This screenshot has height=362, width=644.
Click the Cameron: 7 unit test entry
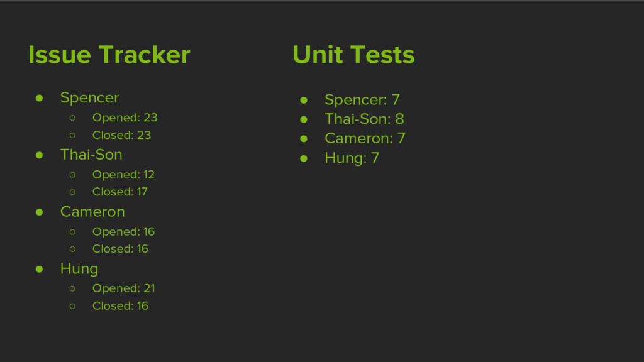(x=365, y=138)
